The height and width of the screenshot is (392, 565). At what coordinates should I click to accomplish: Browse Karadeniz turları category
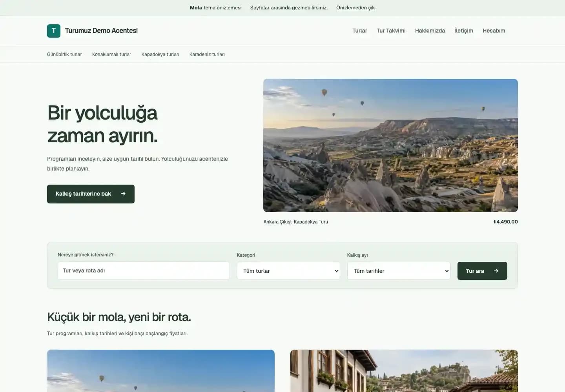click(x=207, y=54)
